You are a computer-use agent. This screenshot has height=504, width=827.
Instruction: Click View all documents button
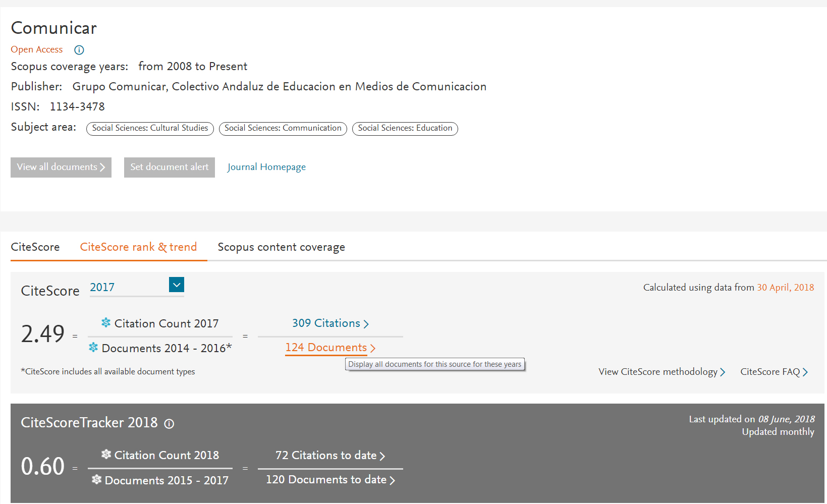[x=61, y=167]
